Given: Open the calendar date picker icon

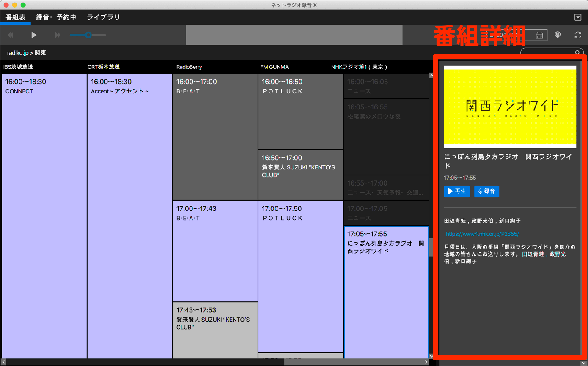Looking at the screenshot, I should point(539,35).
